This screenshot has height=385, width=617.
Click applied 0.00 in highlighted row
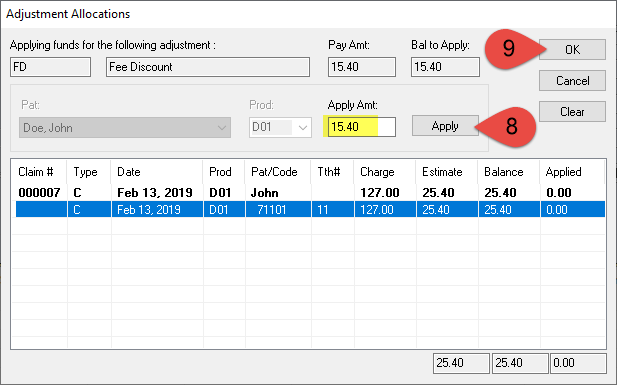557,209
